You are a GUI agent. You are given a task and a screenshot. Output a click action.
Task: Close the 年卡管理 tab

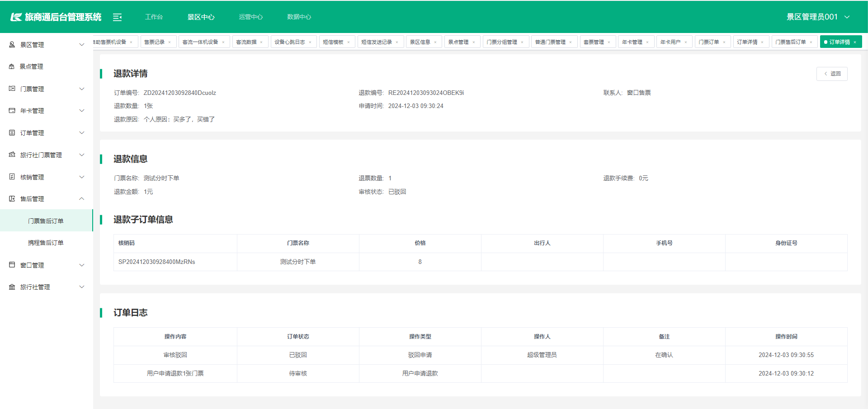click(x=647, y=42)
